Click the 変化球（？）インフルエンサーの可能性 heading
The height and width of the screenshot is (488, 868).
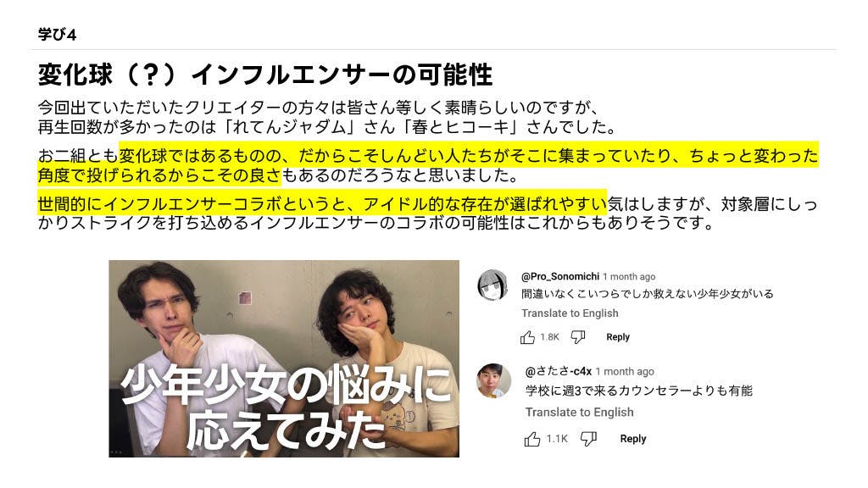tap(265, 75)
